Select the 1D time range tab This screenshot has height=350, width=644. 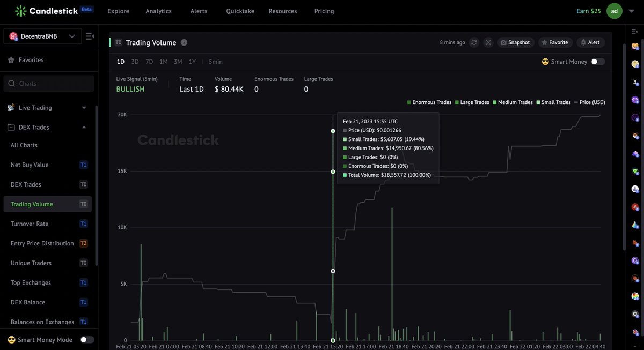(x=121, y=62)
